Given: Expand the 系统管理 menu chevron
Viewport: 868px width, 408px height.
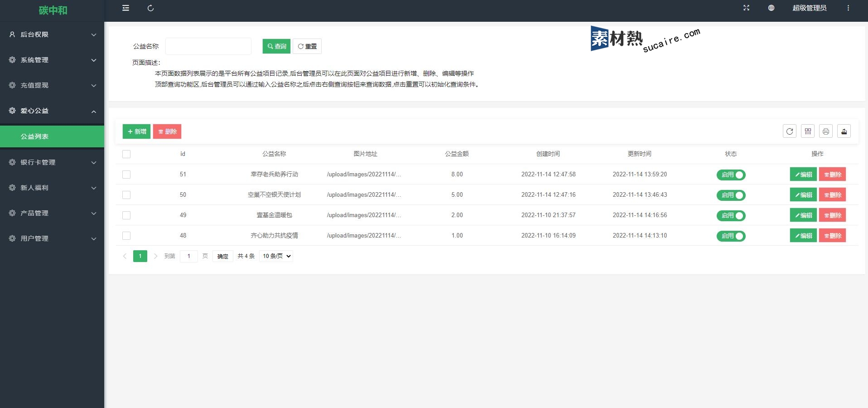Looking at the screenshot, I should pos(94,60).
